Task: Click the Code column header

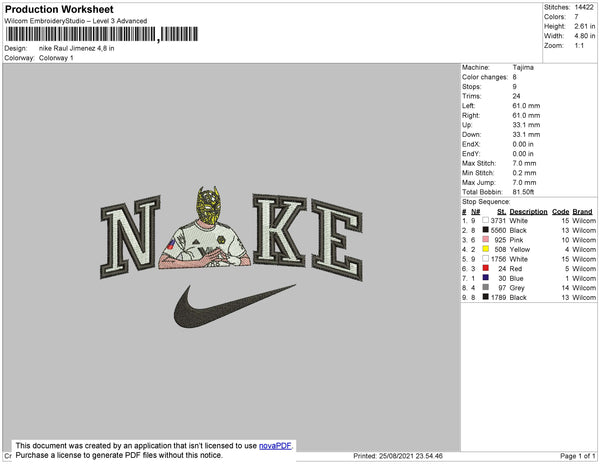Action: point(561,212)
